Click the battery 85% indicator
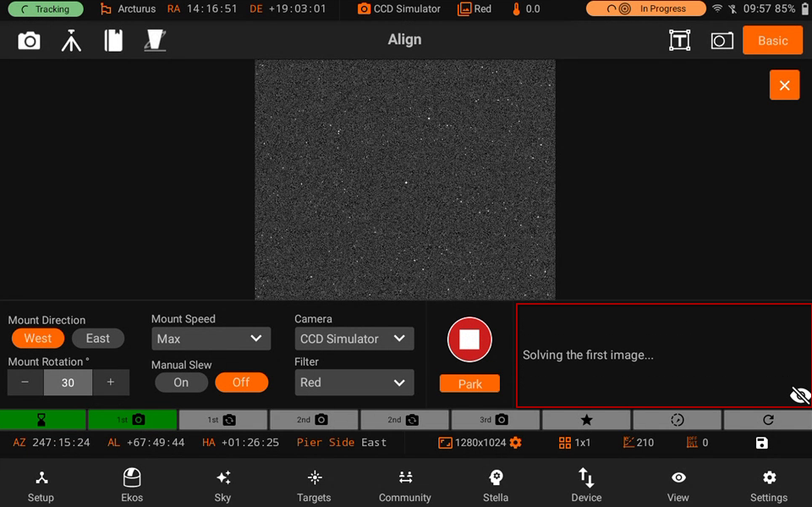 pos(793,8)
